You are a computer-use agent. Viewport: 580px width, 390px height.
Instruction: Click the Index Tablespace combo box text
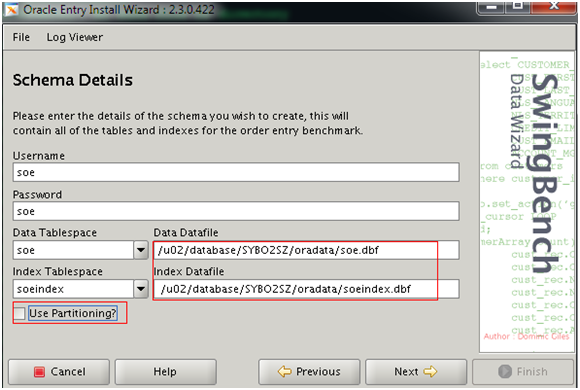pyautogui.click(x=73, y=289)
